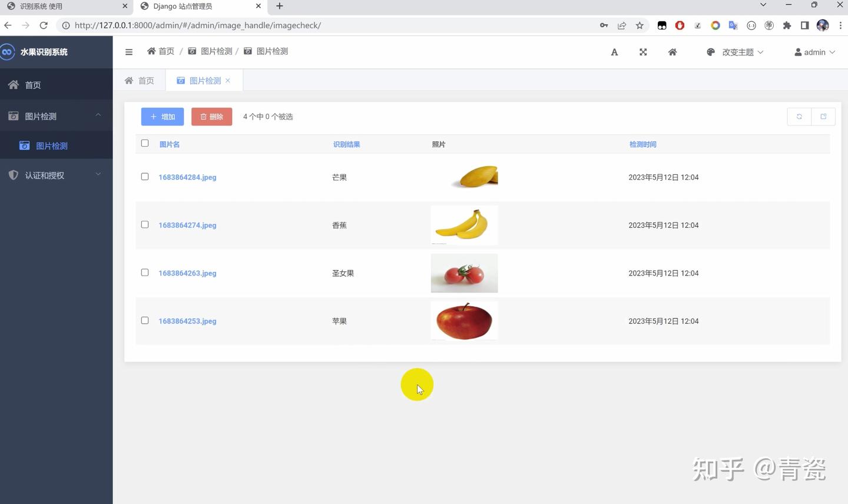Enter fullscreen via the expand arrows icon
This screenshot has height=504, width=848.
[643, 52]
